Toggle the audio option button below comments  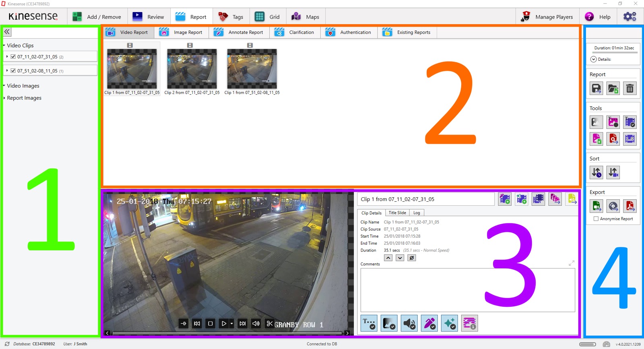[x=409, y=323]
